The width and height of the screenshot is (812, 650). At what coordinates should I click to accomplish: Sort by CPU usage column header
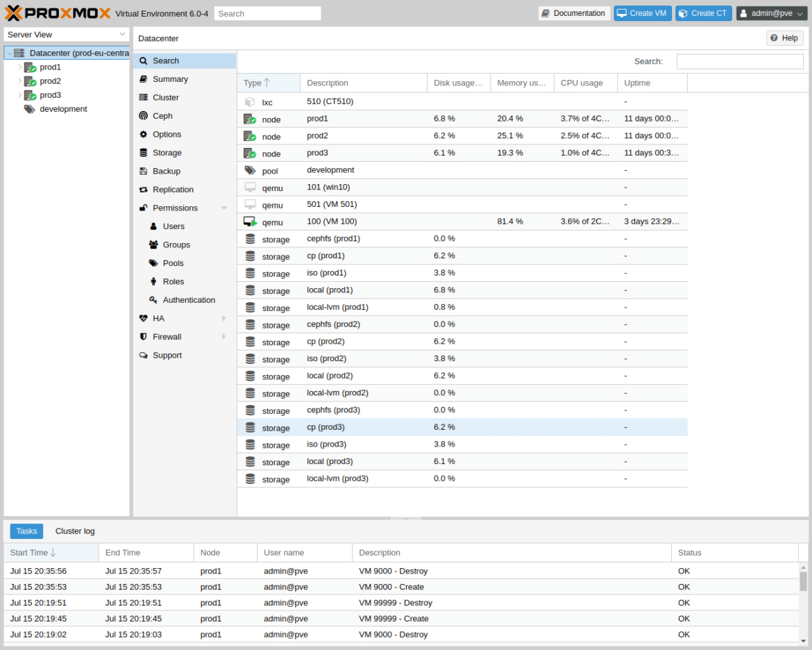pos(586,83)
